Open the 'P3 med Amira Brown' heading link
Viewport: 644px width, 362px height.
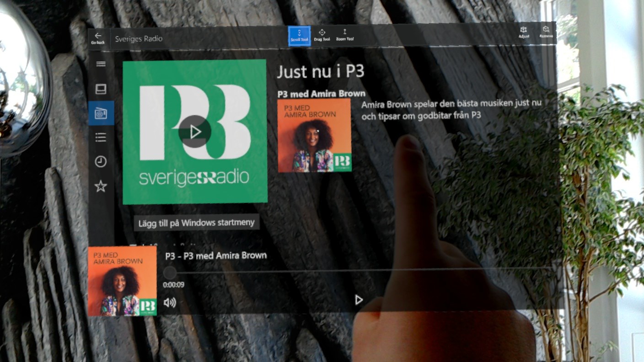(x=322, y=94)
